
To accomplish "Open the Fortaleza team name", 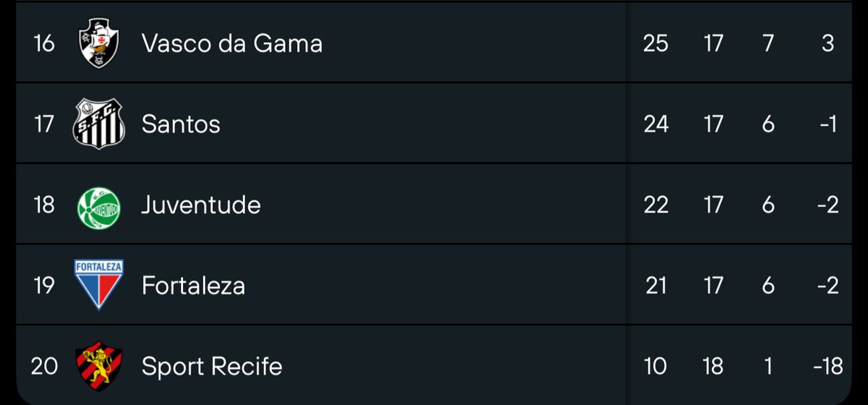I will pyautogui.click(x=193, y=286).
